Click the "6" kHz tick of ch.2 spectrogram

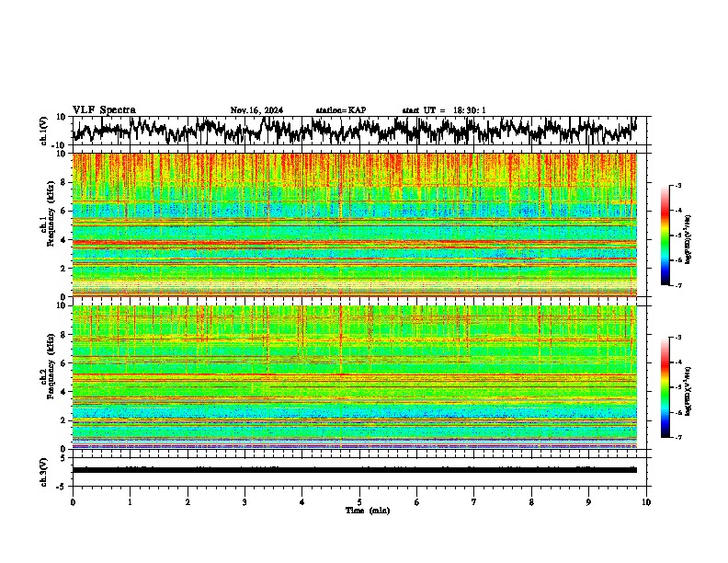pos(63,363)
